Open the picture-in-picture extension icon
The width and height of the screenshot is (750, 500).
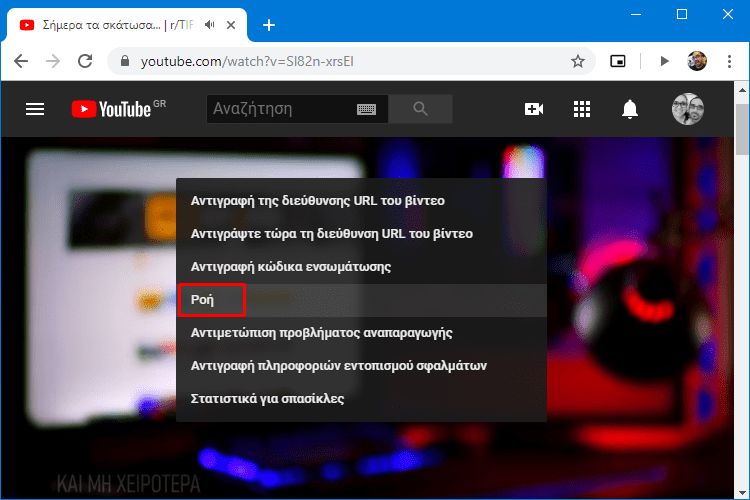618,61
